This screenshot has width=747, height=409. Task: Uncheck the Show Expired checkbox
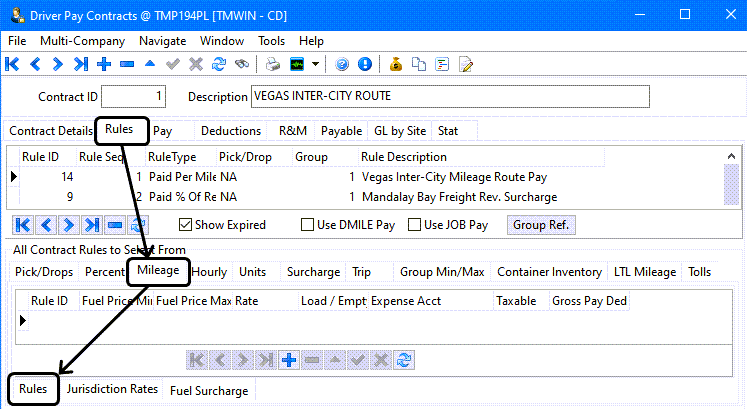pos(185,225)
